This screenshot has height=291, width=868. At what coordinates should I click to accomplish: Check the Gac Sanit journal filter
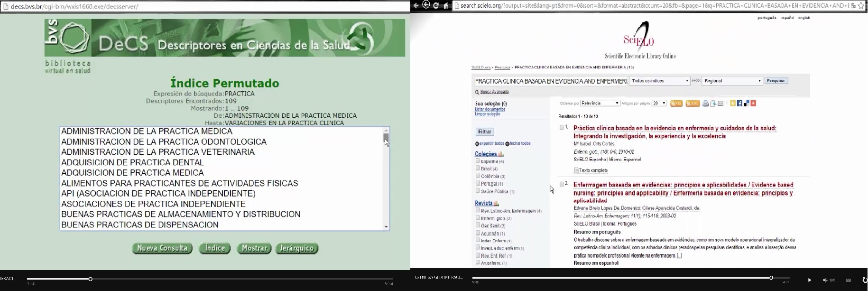click(x=478, y=225)
